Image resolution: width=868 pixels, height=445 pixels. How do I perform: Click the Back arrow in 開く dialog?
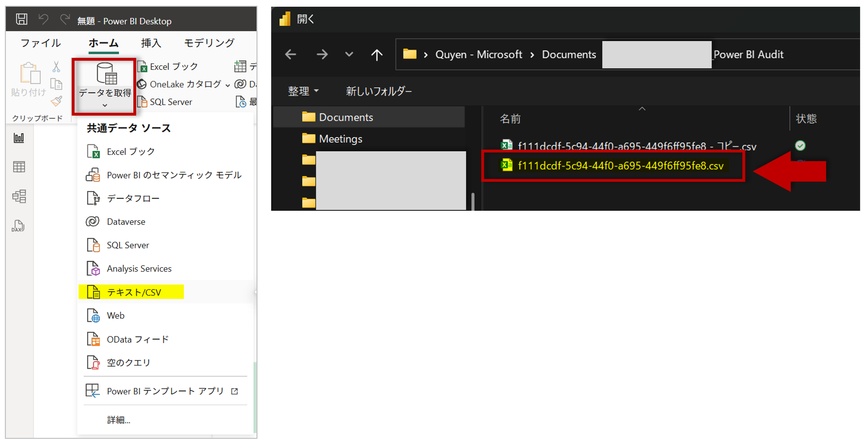[290, 54]
